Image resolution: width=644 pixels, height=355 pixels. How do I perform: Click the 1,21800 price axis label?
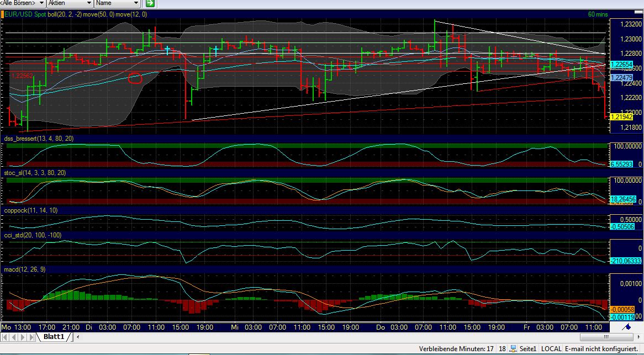coord(630,128)
